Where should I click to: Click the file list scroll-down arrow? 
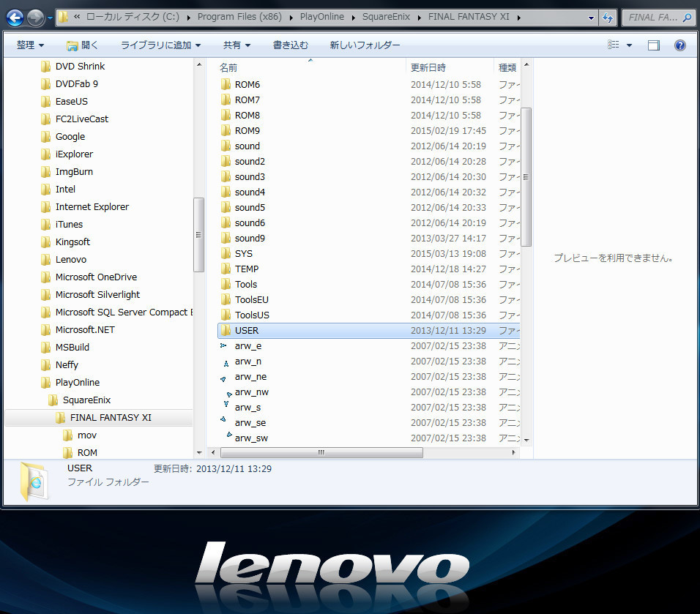pos(526,440)
